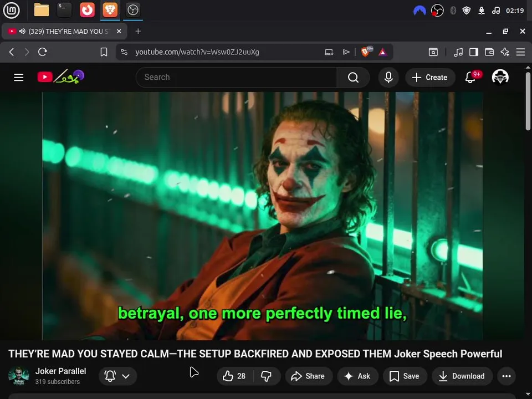Open more actions three-dots menu

(x=506, y=376)
